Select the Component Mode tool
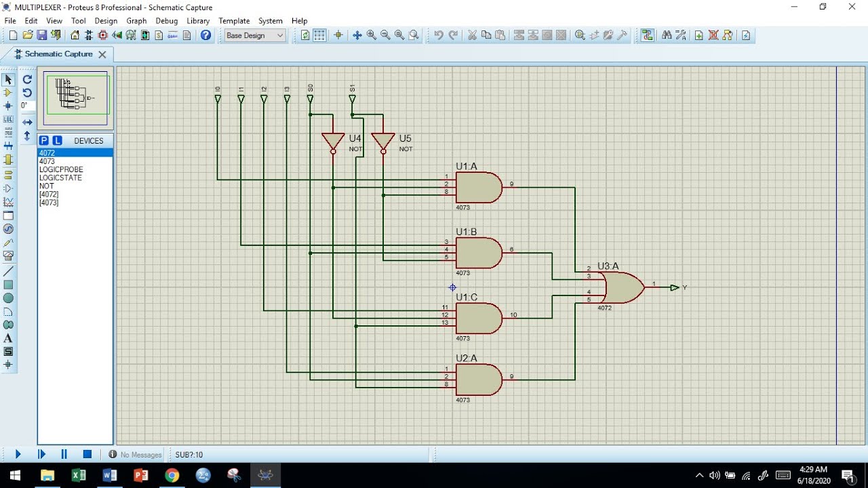This screenshot has height=488, width=868. point(8,93)
